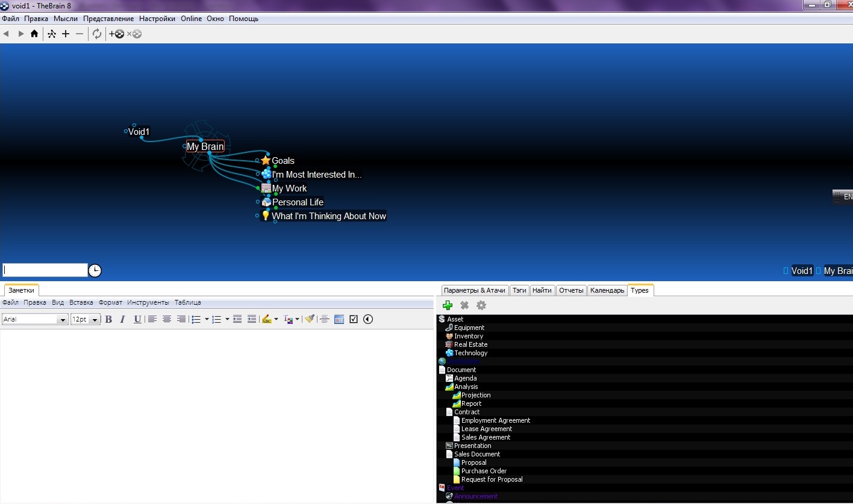Image resolution: width=853 pixels, height=504 pixels.
Task: Click the network layout toolbar icon
Action: pyautogui.click(x=52, y=34)
